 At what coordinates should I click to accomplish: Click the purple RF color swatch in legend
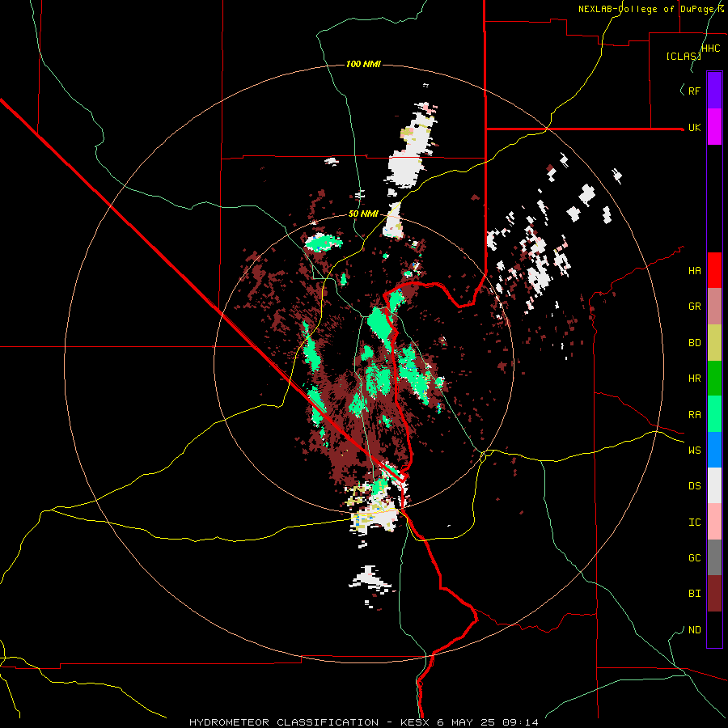tap(714, 91)
